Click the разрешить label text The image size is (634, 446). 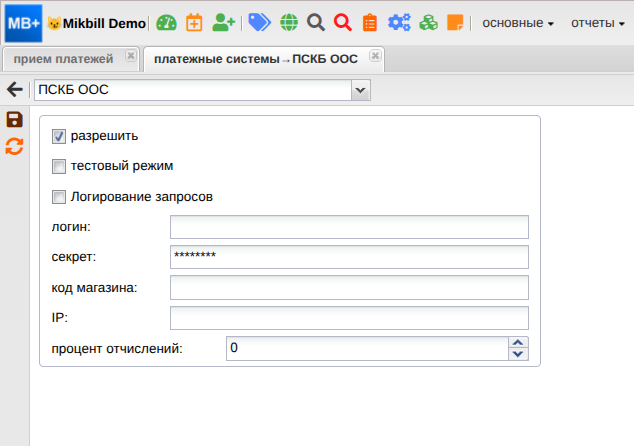(x=104, y=136)
